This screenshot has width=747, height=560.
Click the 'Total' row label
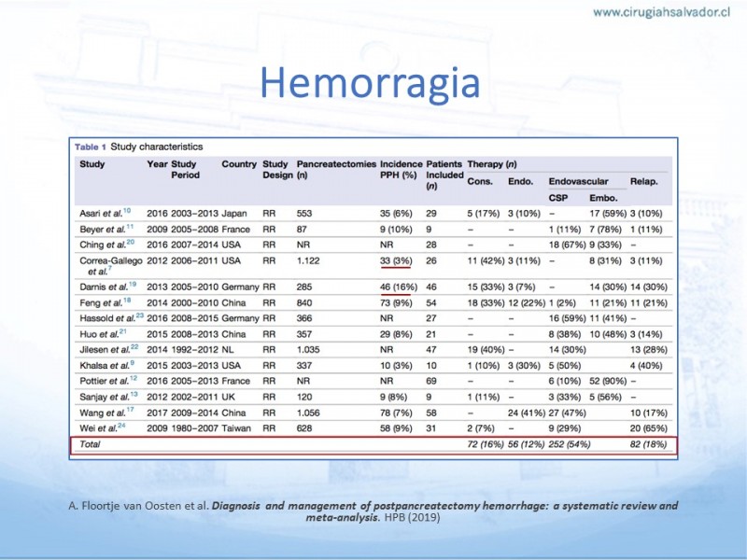click(x=90, y=444)
